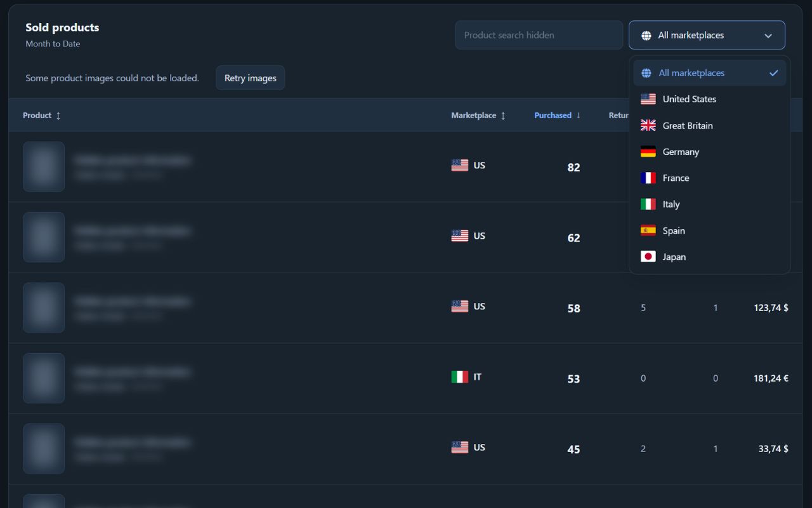812x508 pixels.
Task: Click the Sold products heading
Action: (x=62, y=27)
